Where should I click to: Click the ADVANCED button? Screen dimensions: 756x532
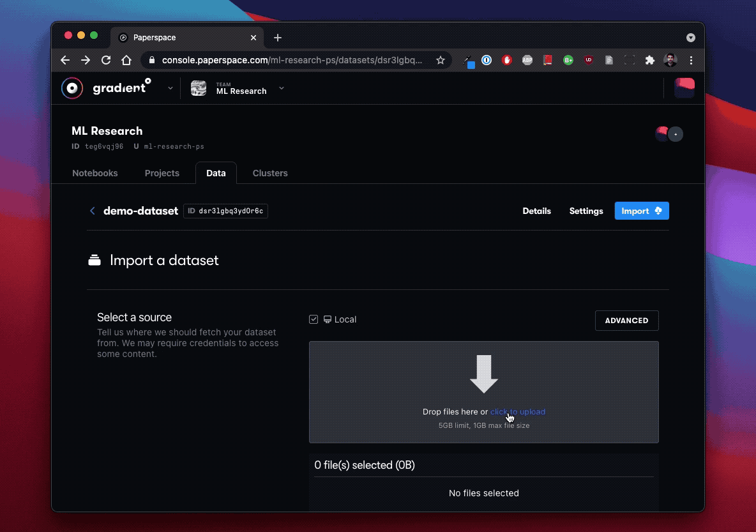coord(627,321)
